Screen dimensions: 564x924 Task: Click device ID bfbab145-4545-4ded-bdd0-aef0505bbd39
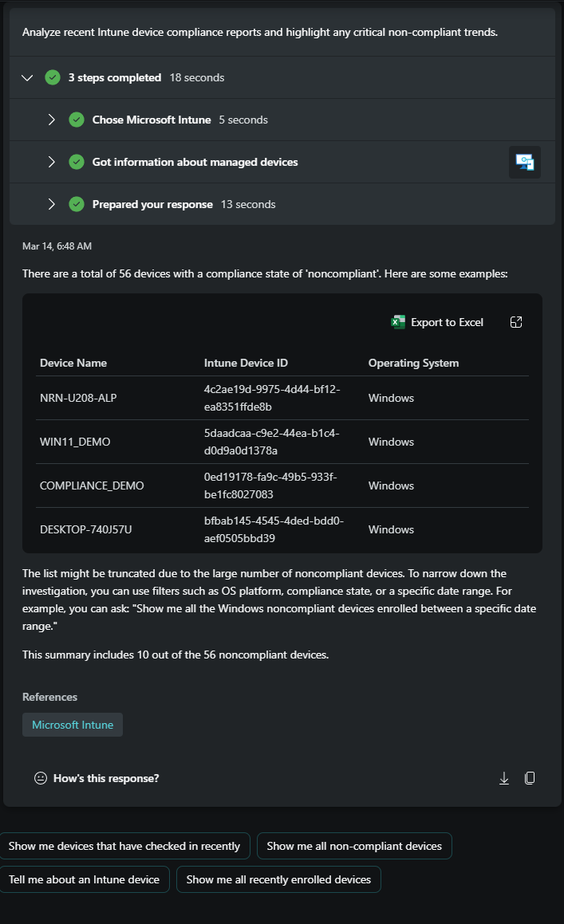click(x=274, y=530)
